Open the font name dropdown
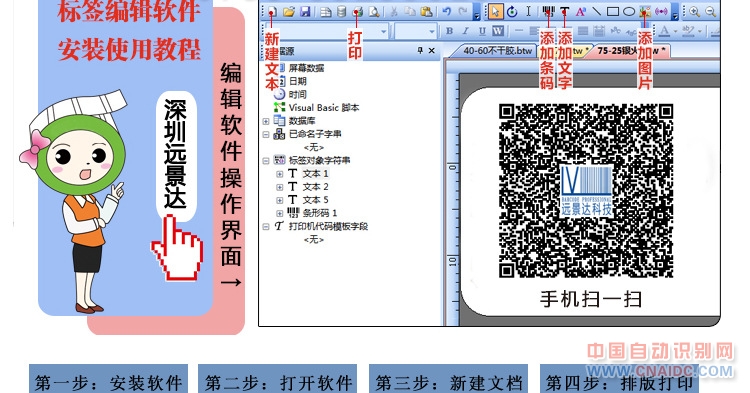Viewport: 750px width, 393px height. pos(384,32)
